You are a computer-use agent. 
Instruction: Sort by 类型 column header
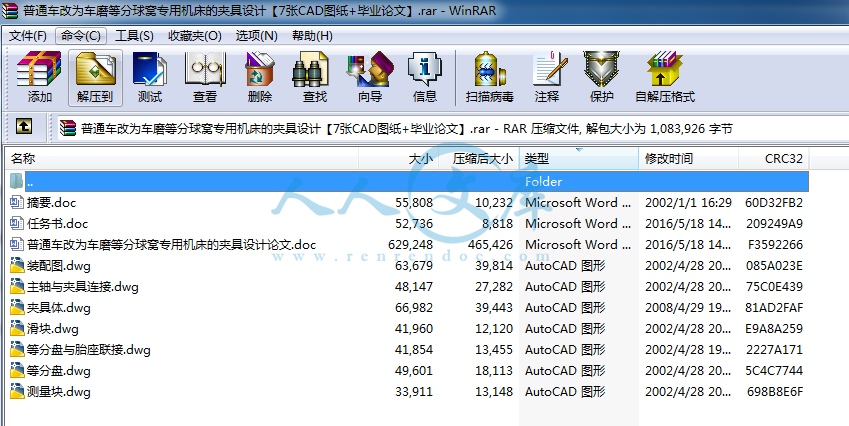click(x=579, y=159)
